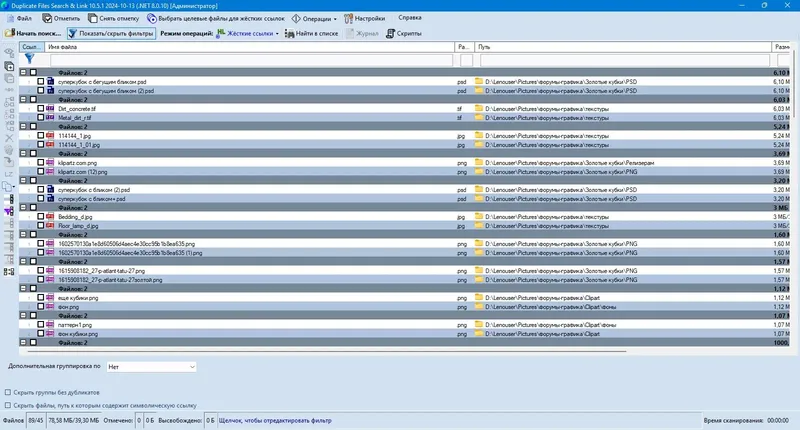Open the Скрипты button
The width and height of the screenshot is (800, 430).
[404, 34]
